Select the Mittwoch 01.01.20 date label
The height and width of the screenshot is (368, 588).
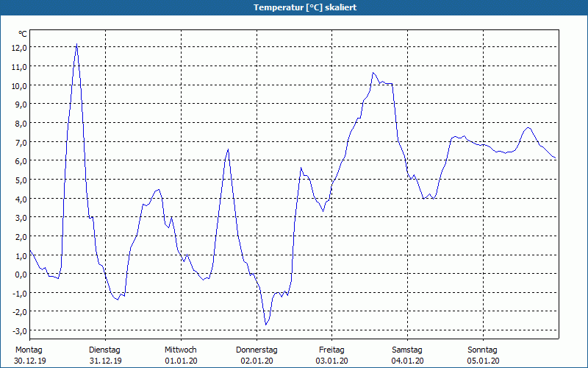click(181, 355)
